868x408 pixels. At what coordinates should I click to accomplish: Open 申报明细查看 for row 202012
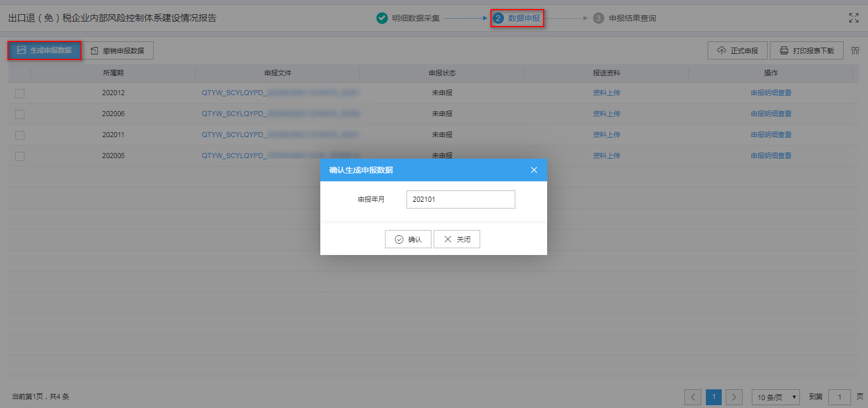(x=771, y=93)
